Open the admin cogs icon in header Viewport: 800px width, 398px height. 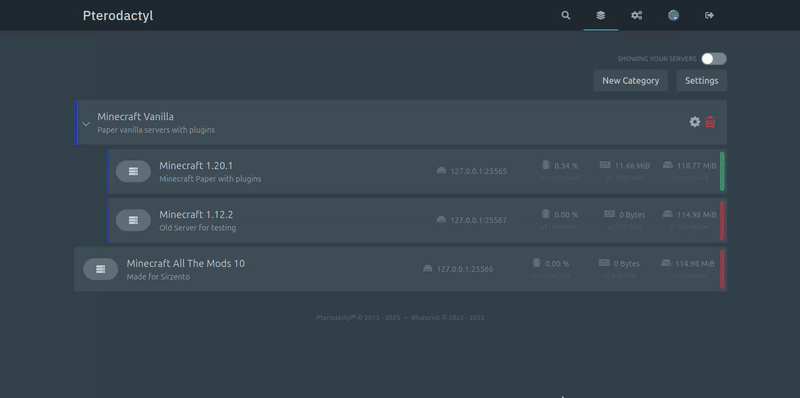click(x=636, y=15)
